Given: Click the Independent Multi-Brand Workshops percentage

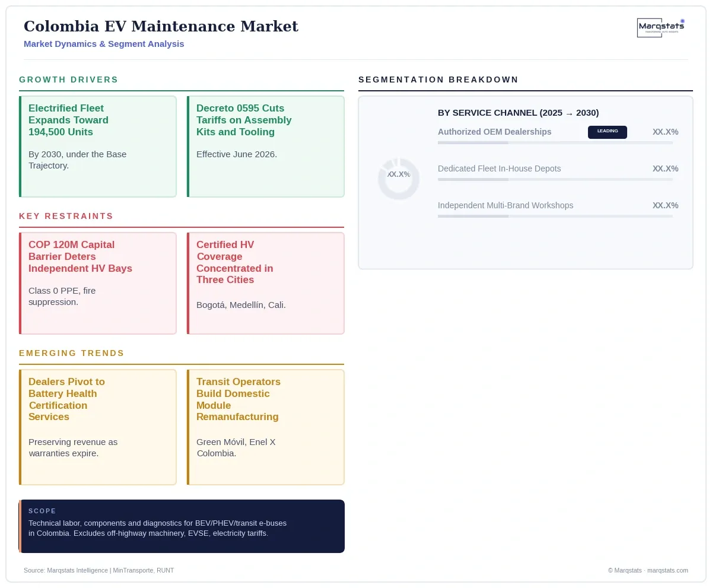Looking at the screenshot, I should coord(665,205).
